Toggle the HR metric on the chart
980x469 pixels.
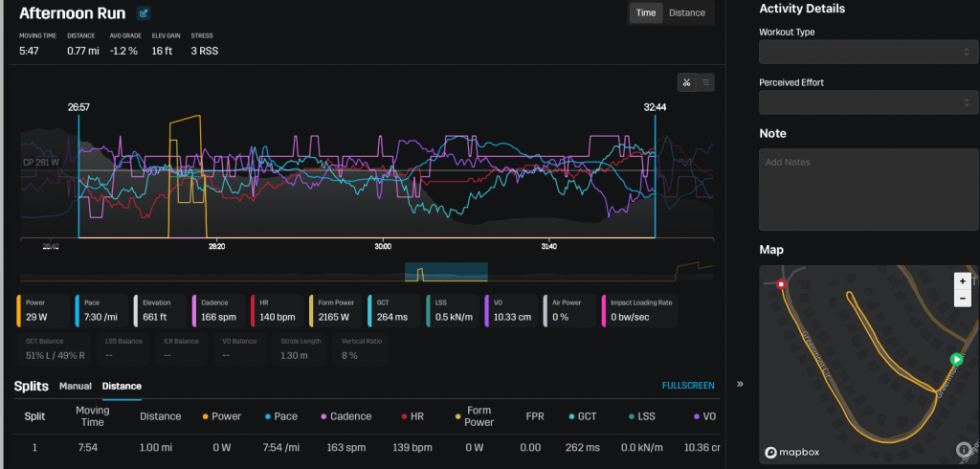[x=277, y=311]
